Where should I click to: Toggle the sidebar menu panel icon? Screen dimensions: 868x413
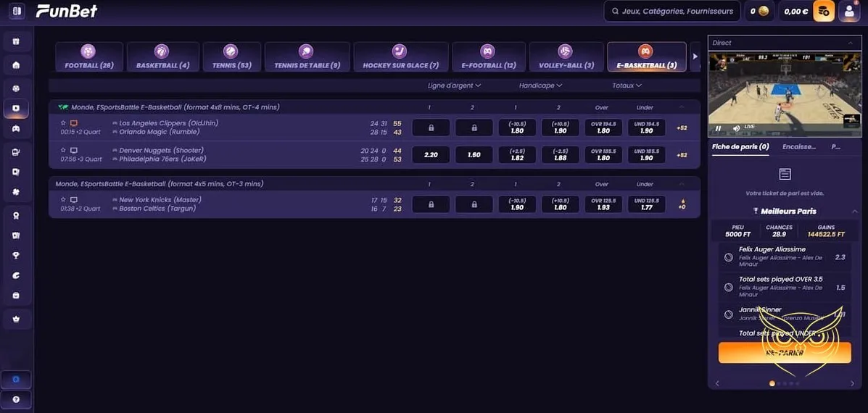(17, 10)
